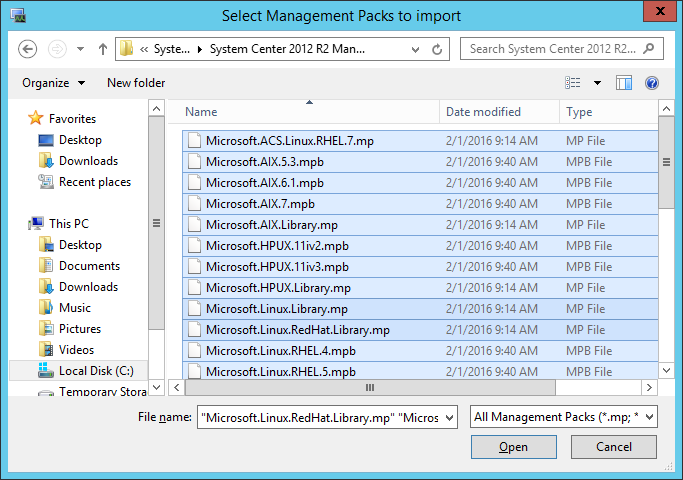Click the Back navigation arrow
The image size is (683, 480).
tap(27, 49)
